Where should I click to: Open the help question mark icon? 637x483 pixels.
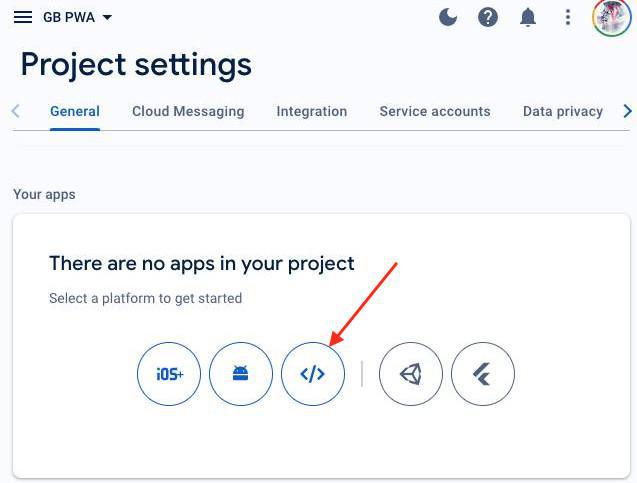[488, 17]
